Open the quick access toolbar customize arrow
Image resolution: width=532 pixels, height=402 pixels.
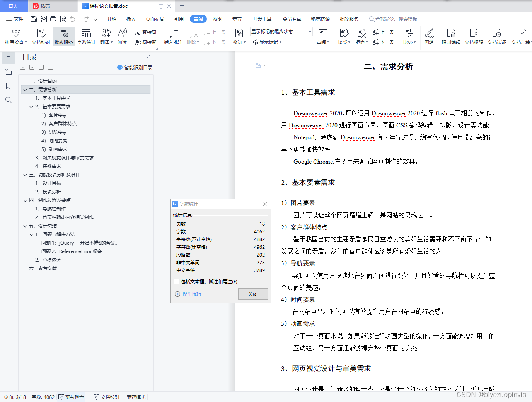[95, 19]
